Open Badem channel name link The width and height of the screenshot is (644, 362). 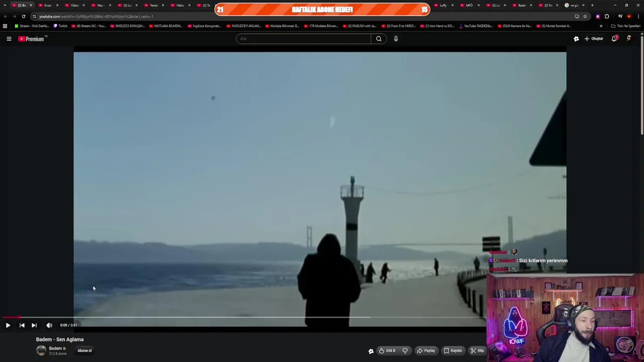55,348
